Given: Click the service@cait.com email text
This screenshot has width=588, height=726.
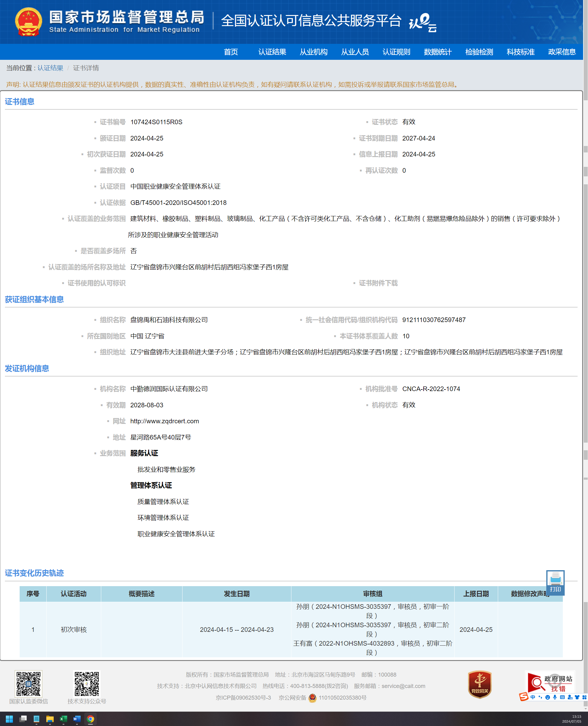Looking at the screenshot, I should (403, 686).
